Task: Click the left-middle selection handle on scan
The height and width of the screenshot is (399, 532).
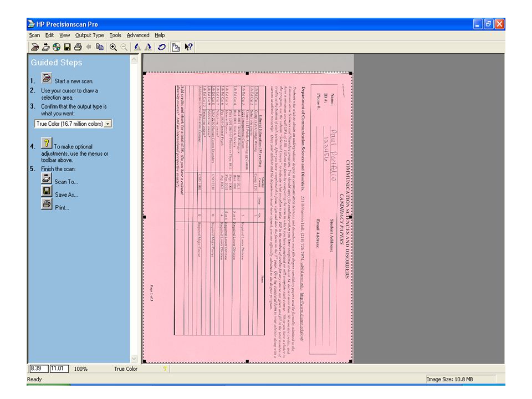Action: click(145, 217)
